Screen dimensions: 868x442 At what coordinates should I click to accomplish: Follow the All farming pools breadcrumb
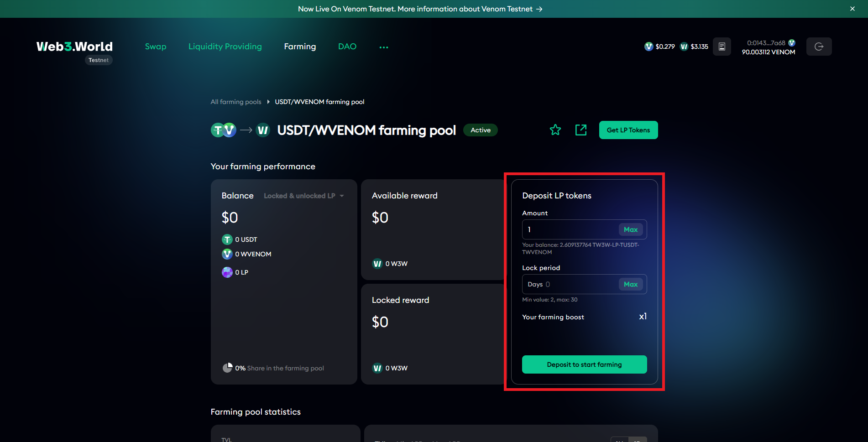(236, 102)
